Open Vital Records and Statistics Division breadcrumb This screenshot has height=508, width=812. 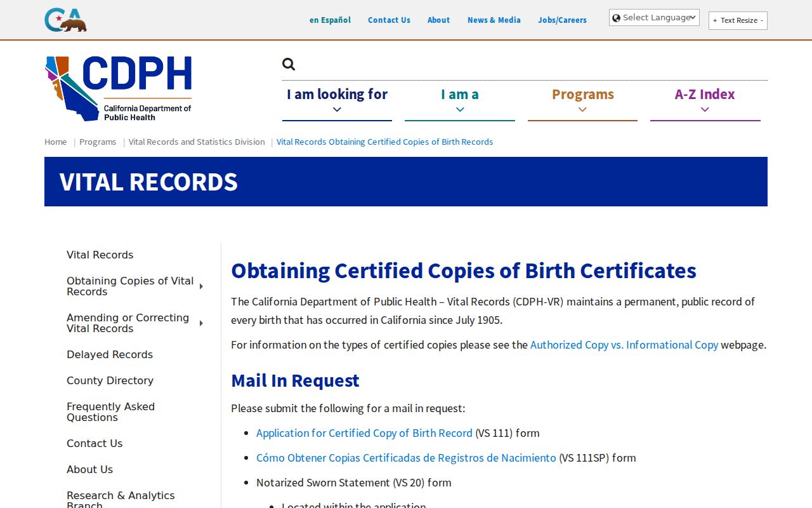click(197, 142)
